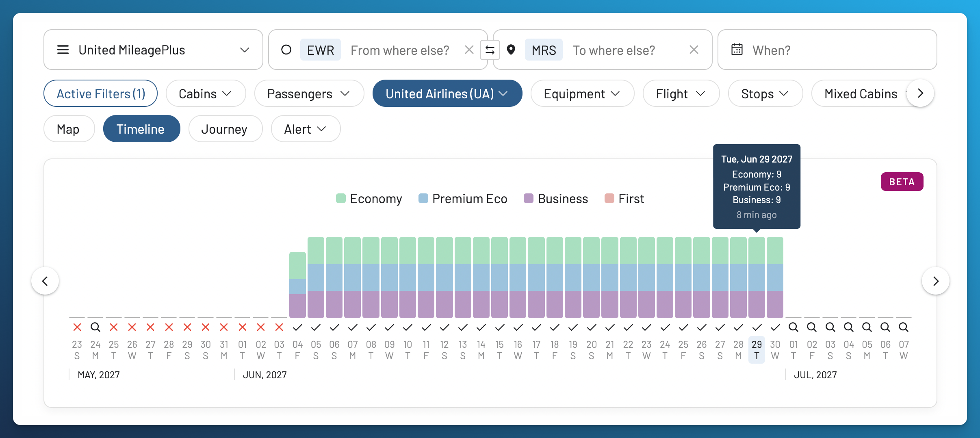The image size is (980, 438).
Task: Click the hamburger menu icon beside United MileagePlus
Action: [x=63, y=50]
